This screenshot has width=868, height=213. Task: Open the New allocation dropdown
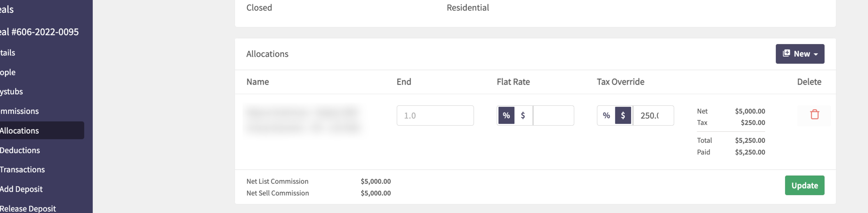pyautogui.click(x=800, y=54)
